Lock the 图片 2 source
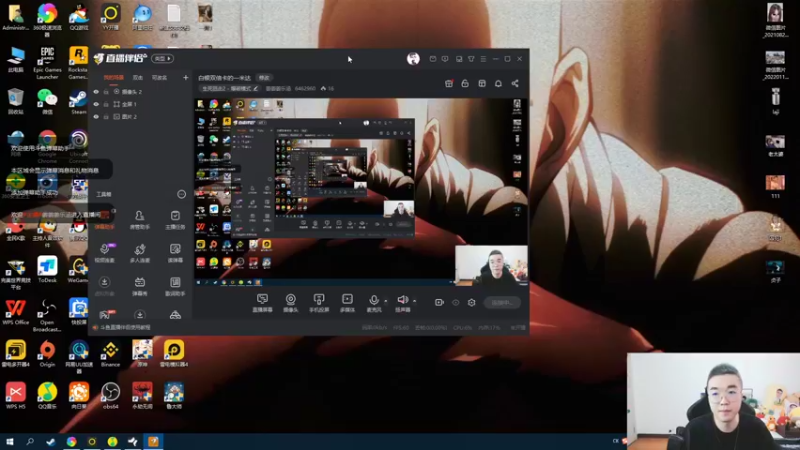The height and width of the screenshot is (450, 800). point(106,117)
